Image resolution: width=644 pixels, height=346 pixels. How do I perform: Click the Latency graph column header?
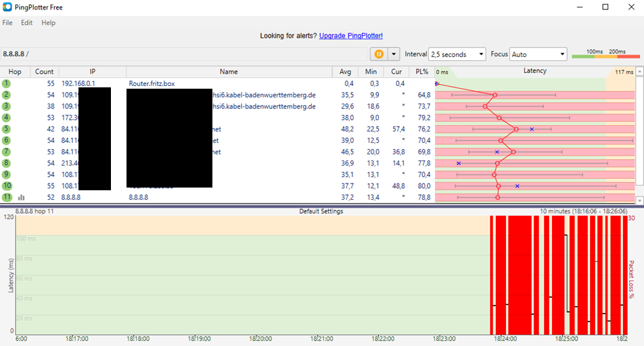[x=534, y=71]
